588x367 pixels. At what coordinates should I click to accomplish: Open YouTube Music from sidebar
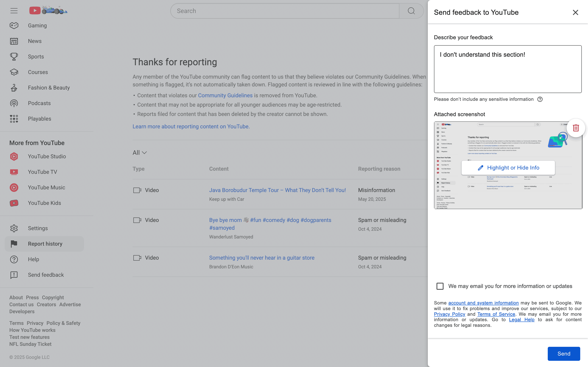[x=46, y=187]
